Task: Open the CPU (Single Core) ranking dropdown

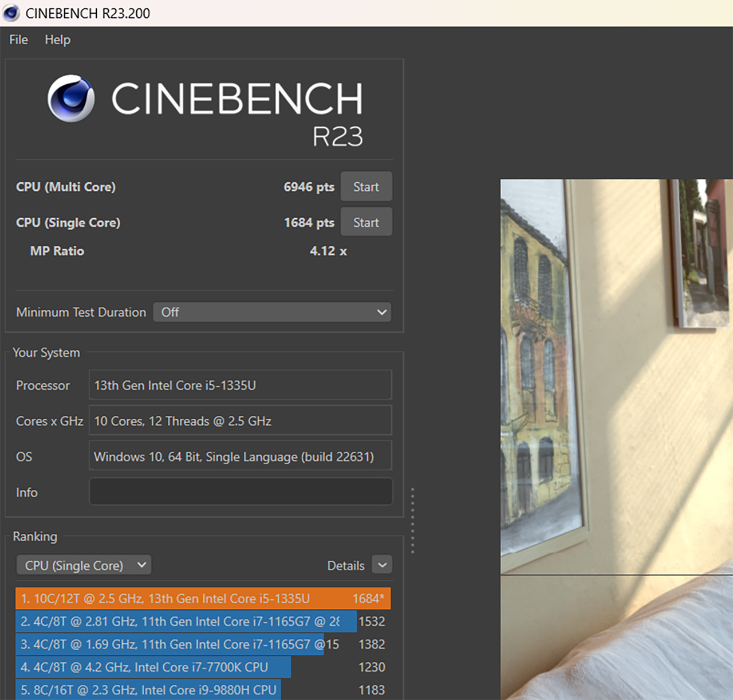Action: point(84,565)
